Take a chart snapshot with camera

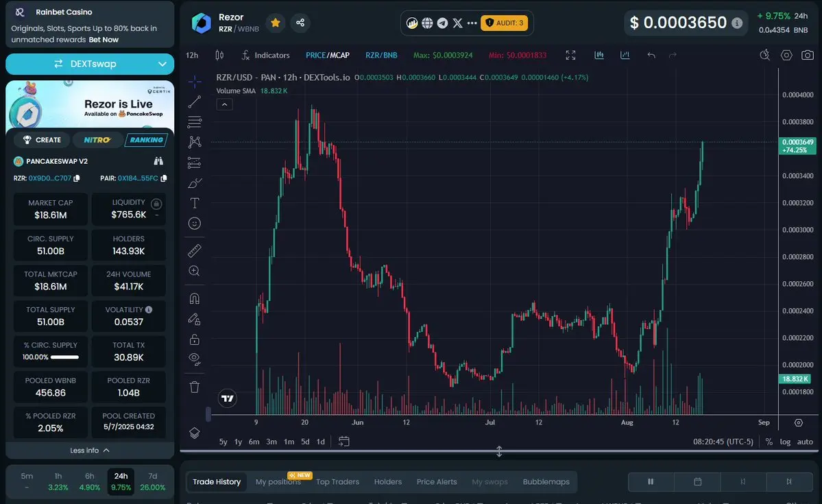click(808, 55)
